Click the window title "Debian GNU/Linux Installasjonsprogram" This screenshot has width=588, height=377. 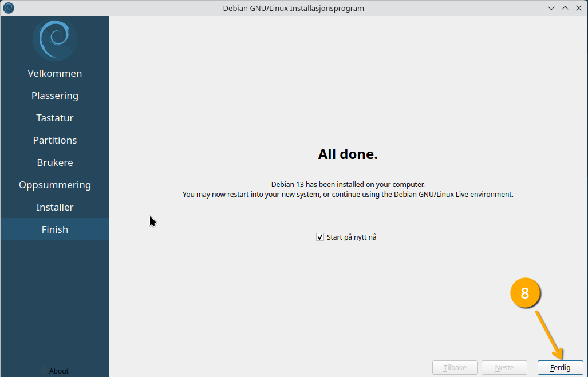click(294, 8)
